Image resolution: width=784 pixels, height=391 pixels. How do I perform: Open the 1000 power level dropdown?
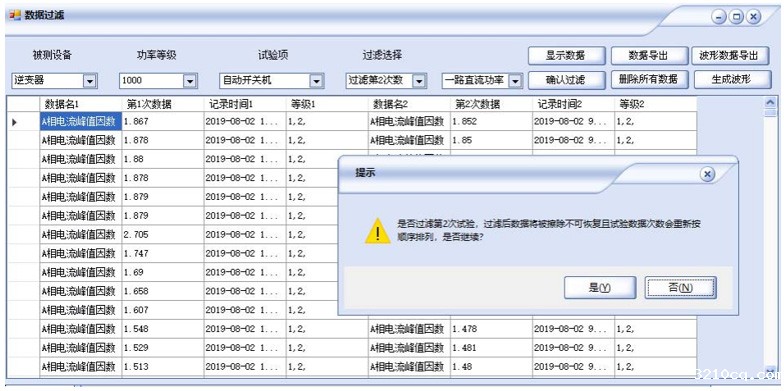pos(190,80)
